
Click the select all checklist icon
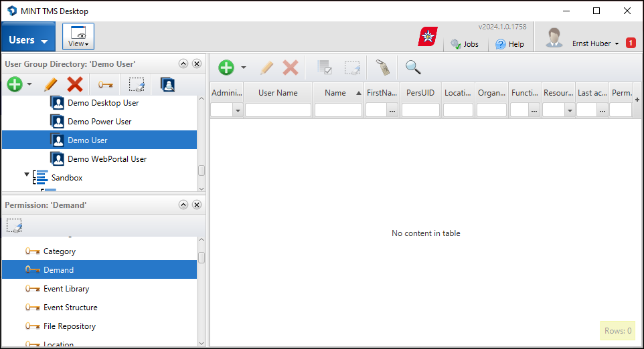(325, 68)
